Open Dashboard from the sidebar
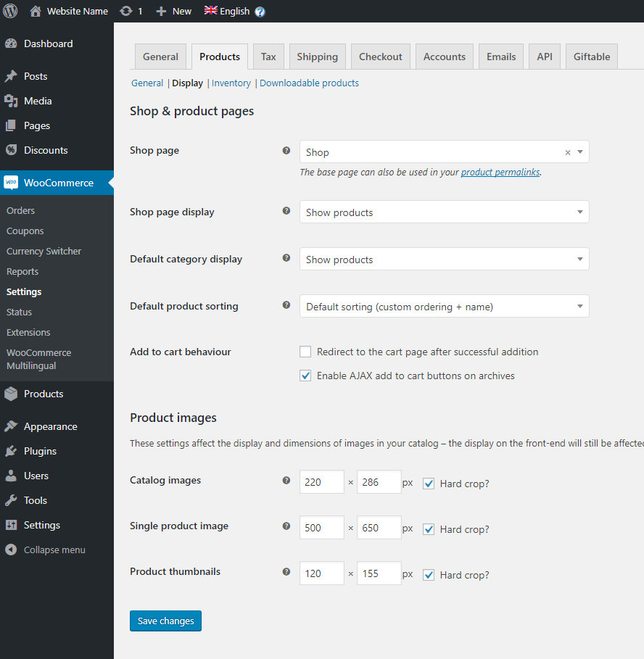The image size is (644, 659). pos(48,43)
